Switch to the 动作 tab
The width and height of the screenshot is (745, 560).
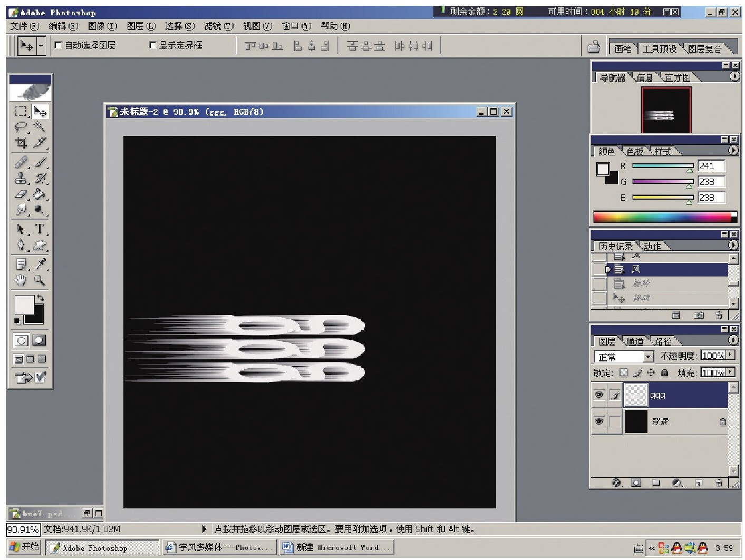tap(652, 246)
